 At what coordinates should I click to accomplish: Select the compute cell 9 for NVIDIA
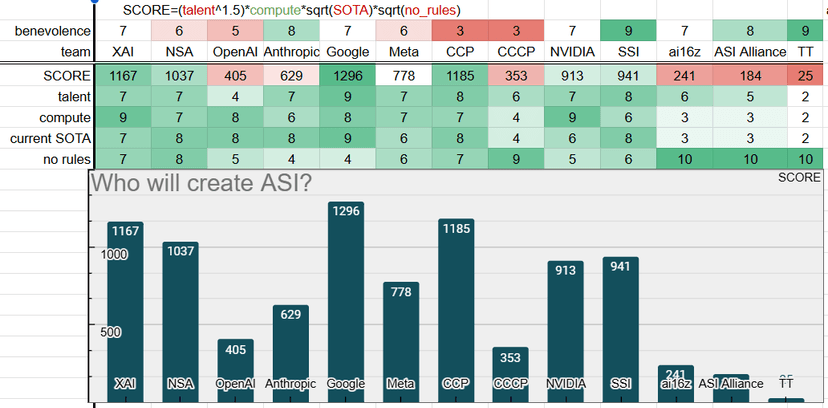click(x=572, y=118)
